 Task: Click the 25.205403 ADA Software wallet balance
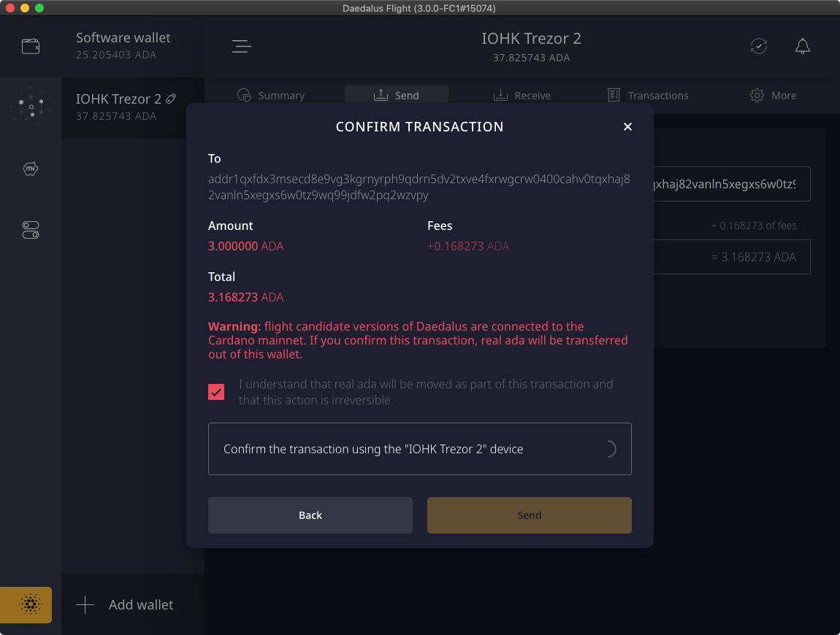pos(115,55)
